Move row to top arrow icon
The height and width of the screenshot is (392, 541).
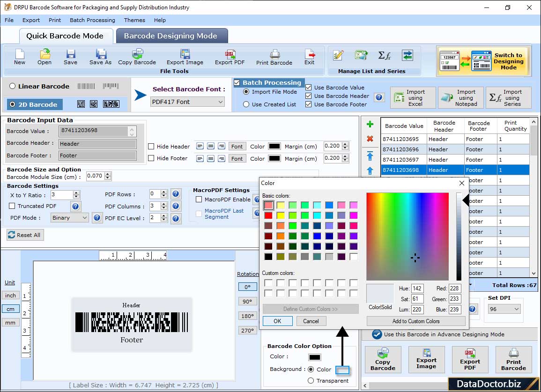pos(370,156)
